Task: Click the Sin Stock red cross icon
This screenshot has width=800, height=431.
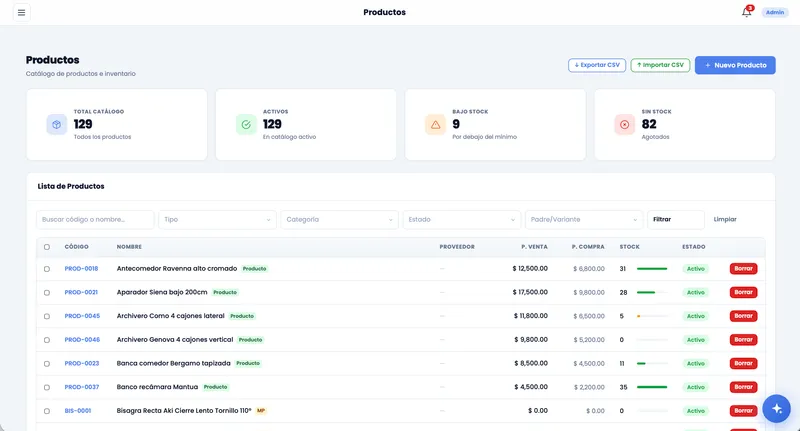Action: (624, 124)
